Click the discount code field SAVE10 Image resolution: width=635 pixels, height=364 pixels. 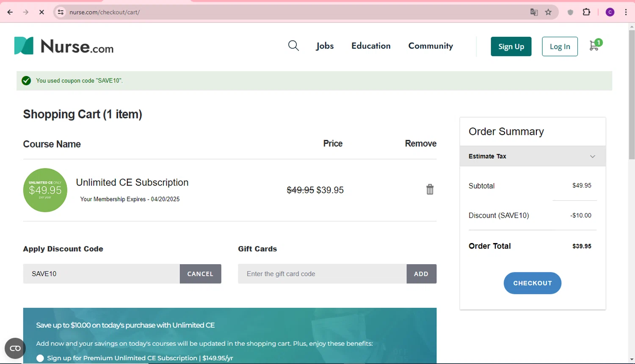(x=102, y=274)
